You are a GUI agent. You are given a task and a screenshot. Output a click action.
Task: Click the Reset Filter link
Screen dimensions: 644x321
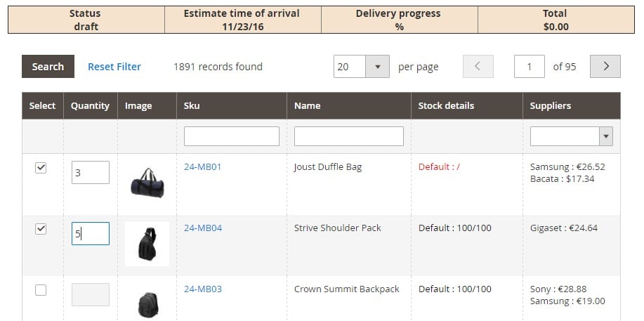point(114,67)
